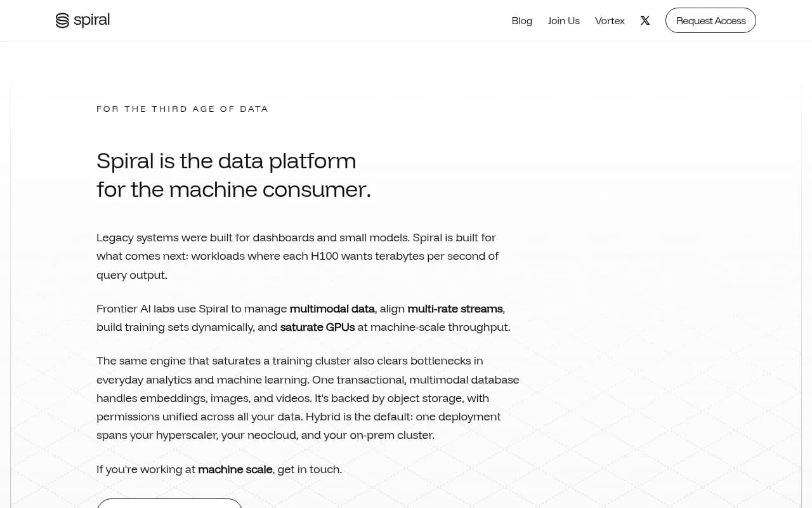812x508 pixels.
Task: Open the Vortex link
Action: (x=610, y=20)
